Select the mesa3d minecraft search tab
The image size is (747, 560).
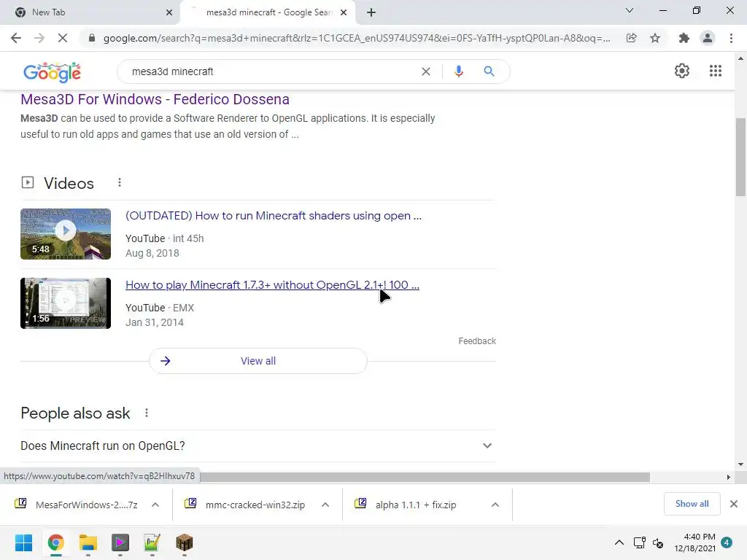[268, 12]
